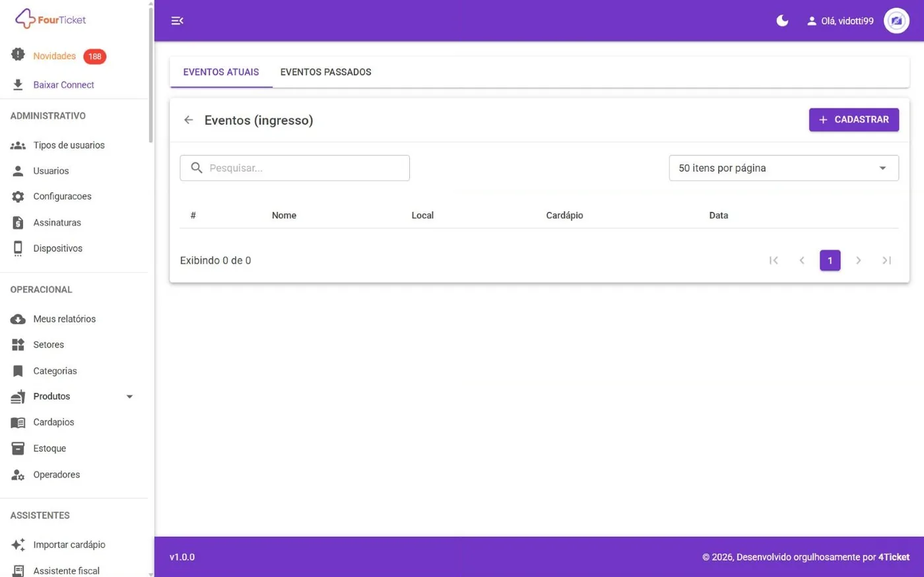Open Configuracoes gear icon
Image resolution: width=924 pixels, height=577 pixels.
click(18, 197)
